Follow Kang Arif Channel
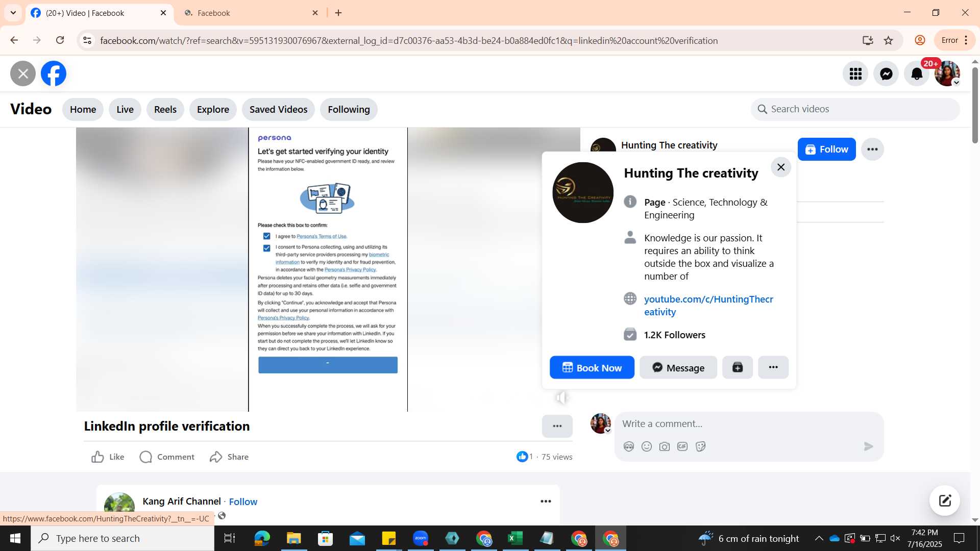Image resolution: width=980 pixels, height=551 pixels. pos(243,502)
